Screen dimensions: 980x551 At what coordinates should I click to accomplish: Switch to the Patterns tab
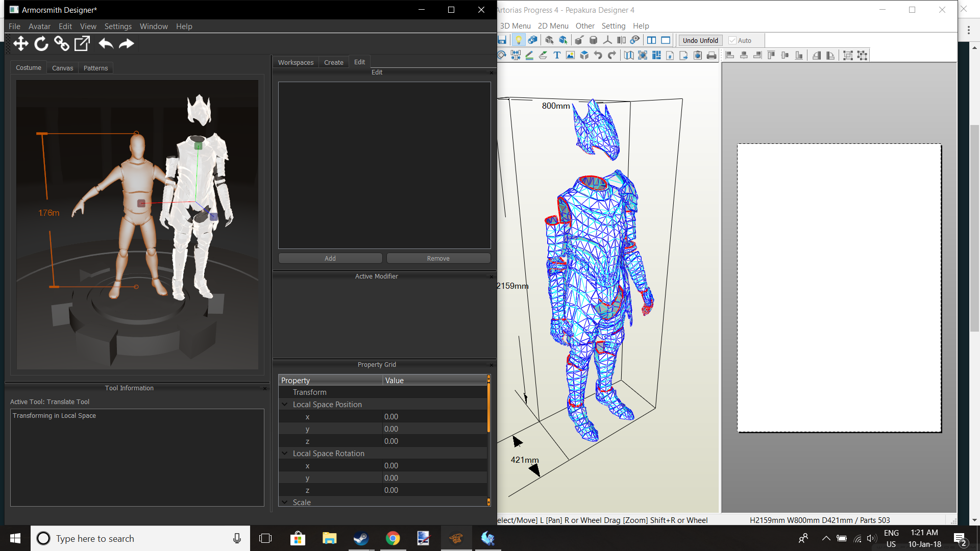95,68
